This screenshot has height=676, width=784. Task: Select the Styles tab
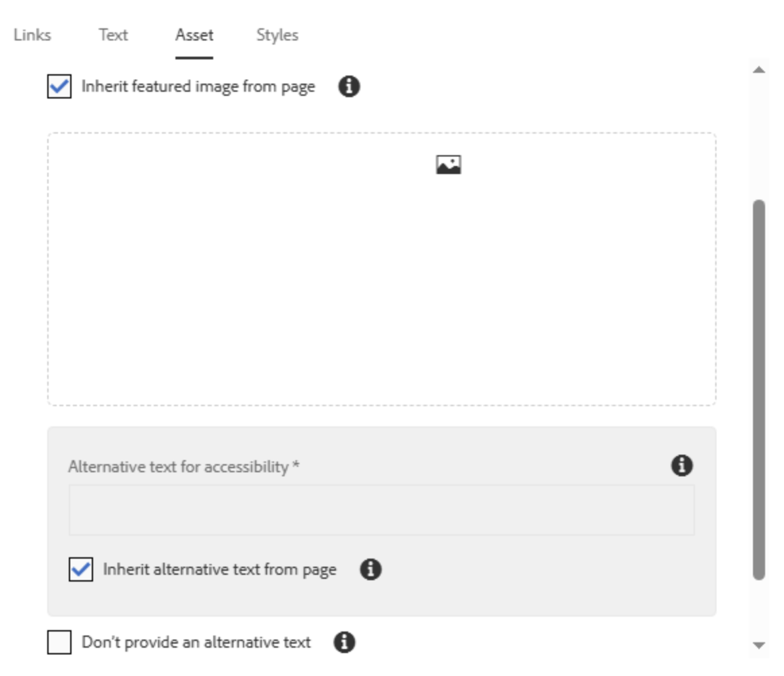coord(277,35)
